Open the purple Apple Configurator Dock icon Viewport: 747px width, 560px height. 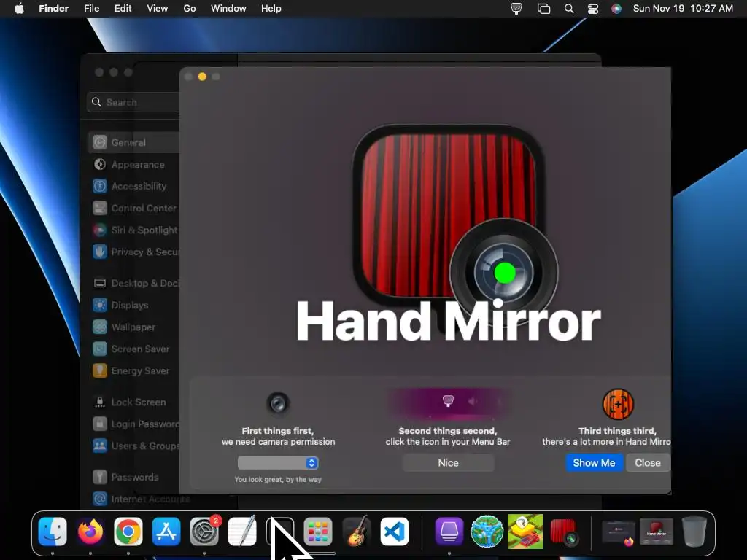coord(449,531)
